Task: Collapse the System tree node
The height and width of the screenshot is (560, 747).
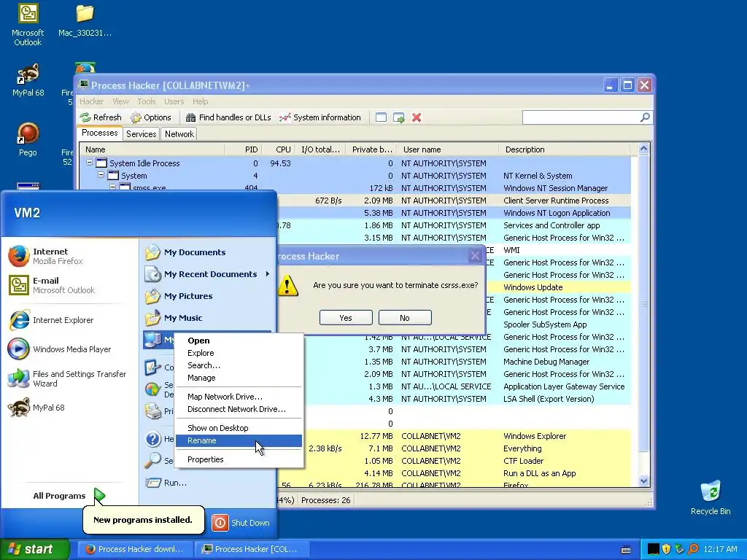Action: point(101,175)
